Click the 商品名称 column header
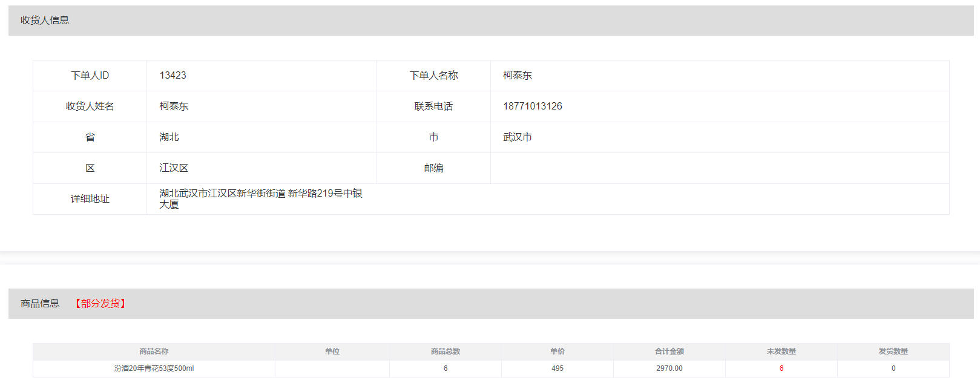Image resolution: width=980 pixels, height=389 pixels. pyautogui.click(x=154, y=351)
